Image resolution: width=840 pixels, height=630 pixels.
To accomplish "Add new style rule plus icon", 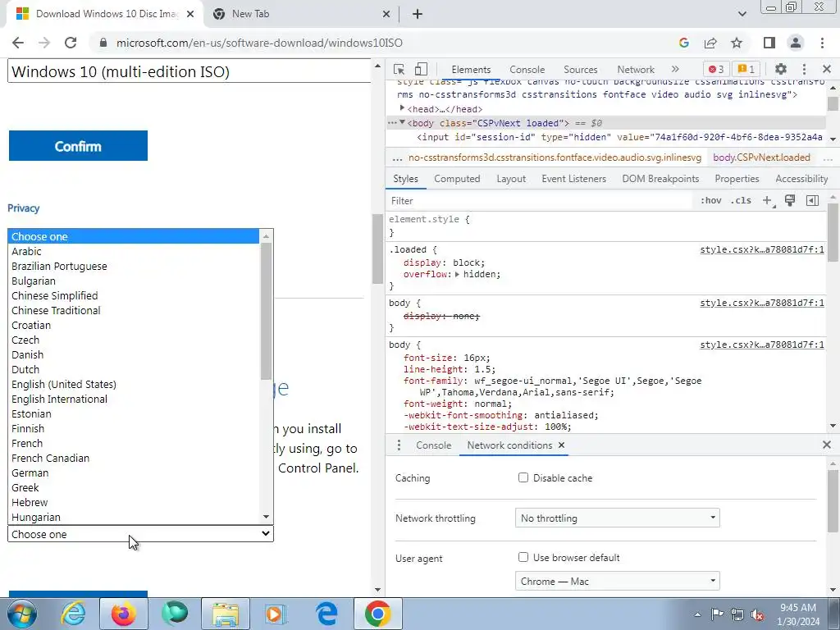I will 768,200.
